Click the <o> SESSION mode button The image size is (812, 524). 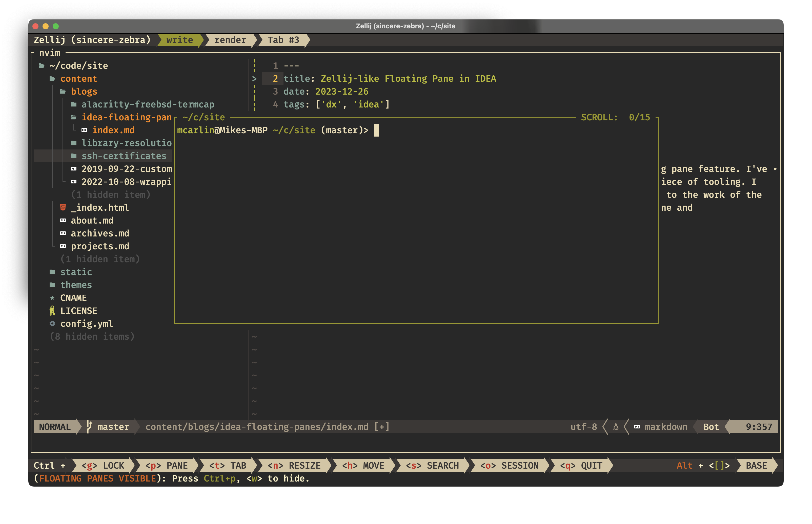509,466
